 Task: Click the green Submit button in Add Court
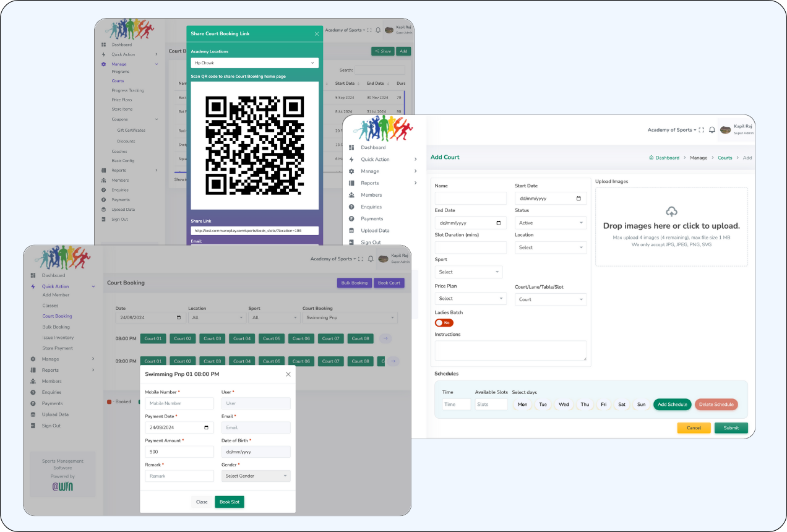pos(731,428)
